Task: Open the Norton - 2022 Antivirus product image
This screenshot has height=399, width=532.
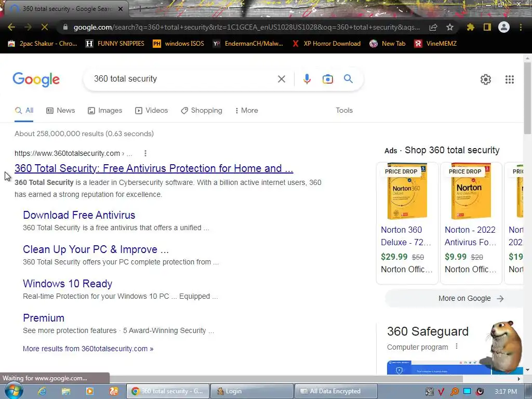Action: point(471,192)
